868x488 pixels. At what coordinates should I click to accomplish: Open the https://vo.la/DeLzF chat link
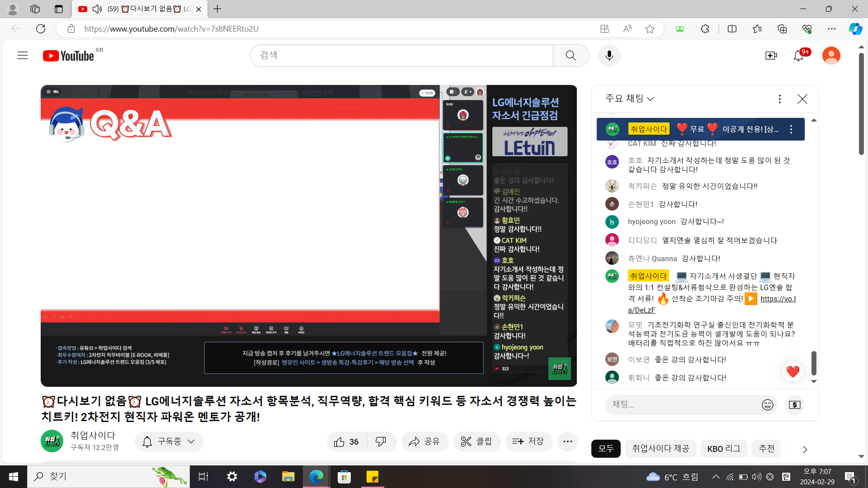click(712, 304)
